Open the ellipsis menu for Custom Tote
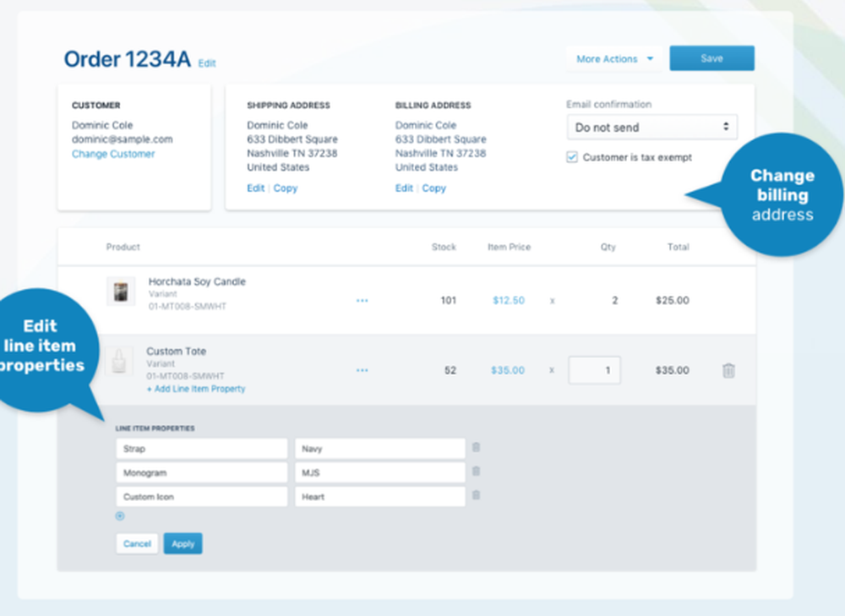 [x=363, y=370]
